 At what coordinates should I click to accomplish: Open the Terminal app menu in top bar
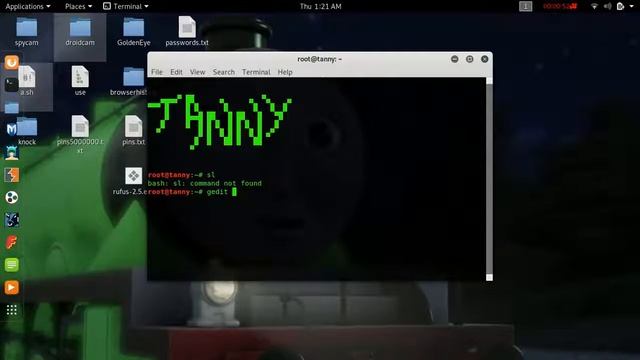pos(126,6)
